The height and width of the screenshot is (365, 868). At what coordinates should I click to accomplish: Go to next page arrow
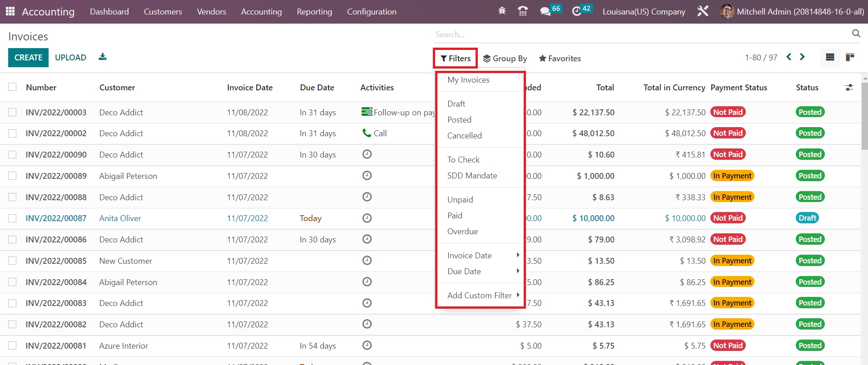802,57
